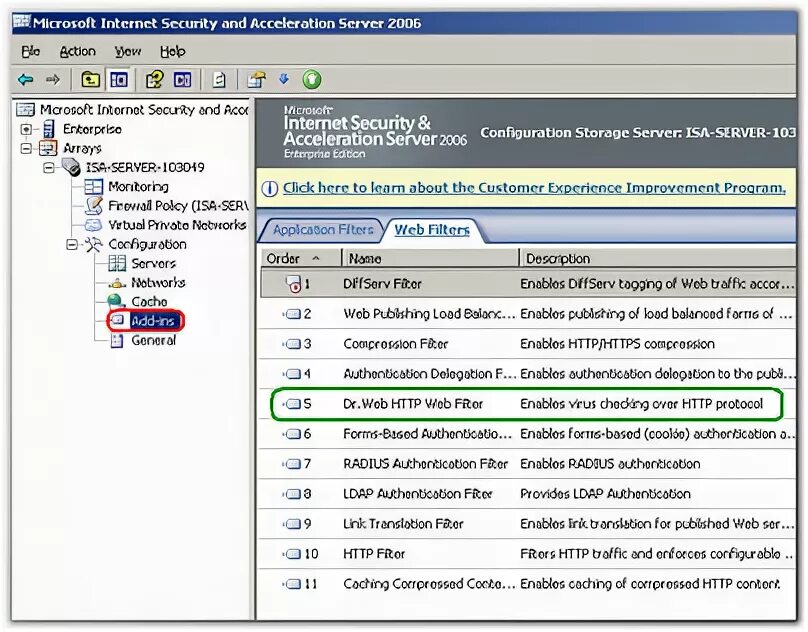Collapse the ISA-SERVER-103049 tree node
Image resolution: width=808 pixels, height=632 pixels.
[x=49, y=168]
